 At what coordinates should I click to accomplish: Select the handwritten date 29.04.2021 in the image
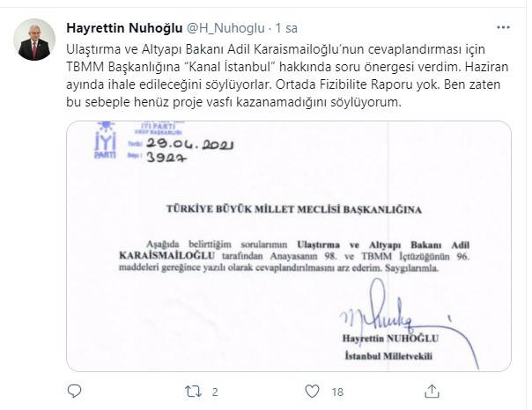coord(190,144)
